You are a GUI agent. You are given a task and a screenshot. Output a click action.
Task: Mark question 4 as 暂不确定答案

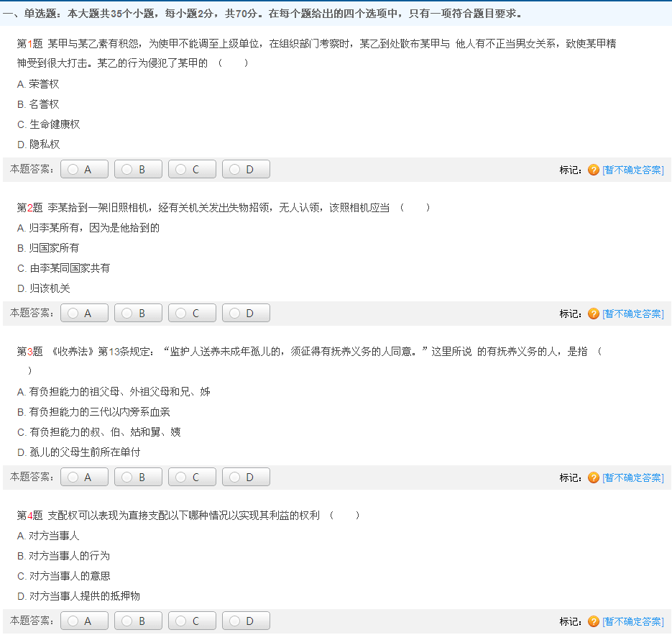[x=633, y=621]
